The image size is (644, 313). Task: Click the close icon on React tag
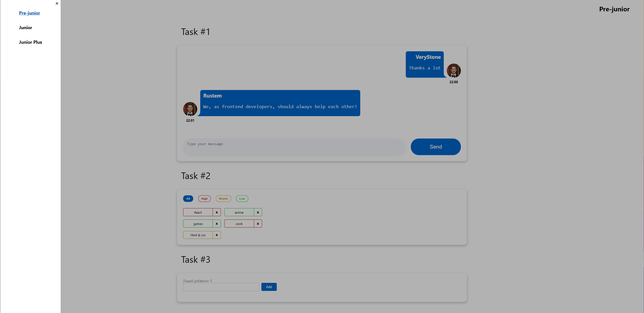[217, 212]
